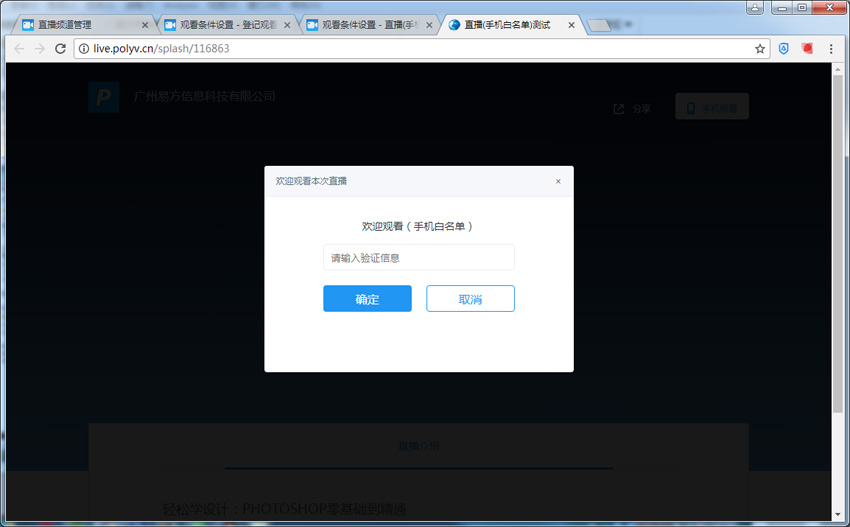The width and height of the screenshot is (850, 527).
Task: Go back to the previous page
Action: [x=19, y=48]
